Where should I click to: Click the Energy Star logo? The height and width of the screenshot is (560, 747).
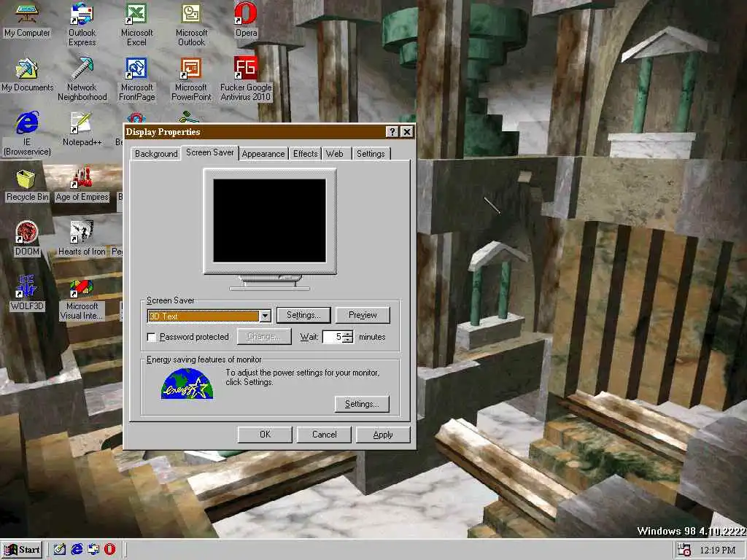point(187,384)
